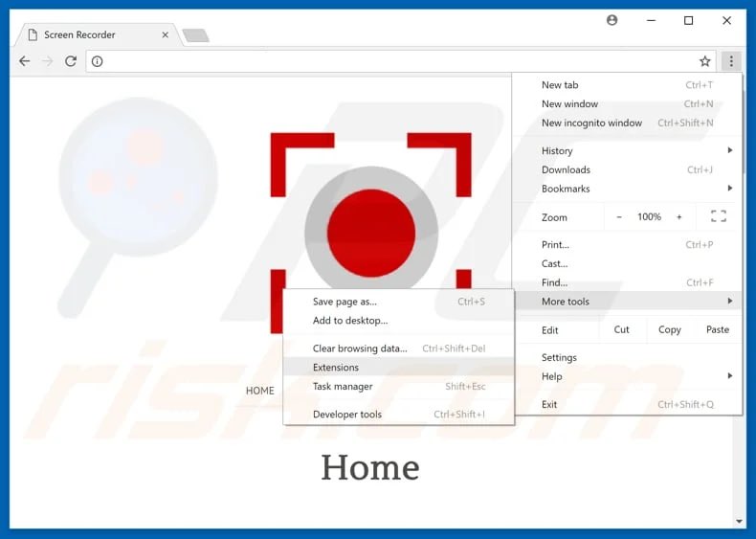Open New incognito window

click(627, 123)
